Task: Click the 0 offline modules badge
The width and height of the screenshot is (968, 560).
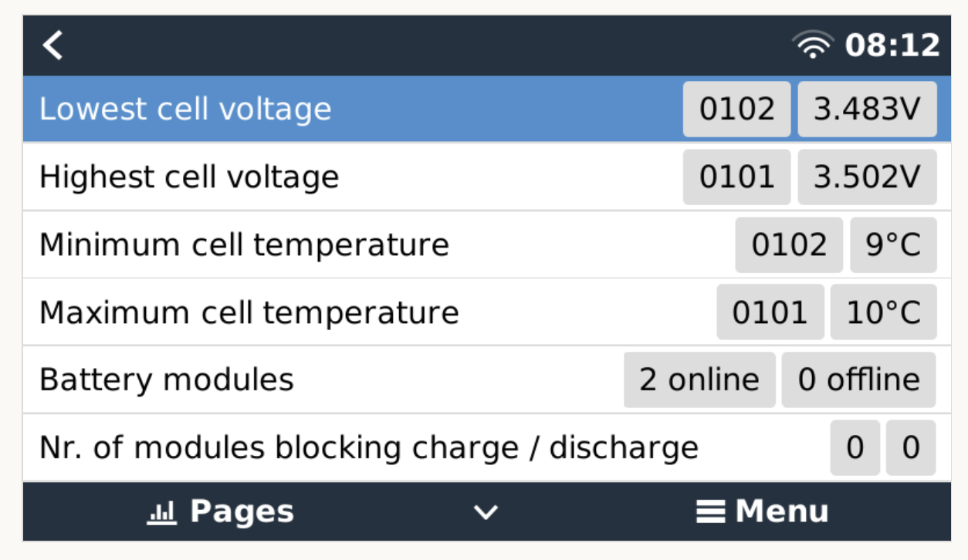Action: point(858,380)
